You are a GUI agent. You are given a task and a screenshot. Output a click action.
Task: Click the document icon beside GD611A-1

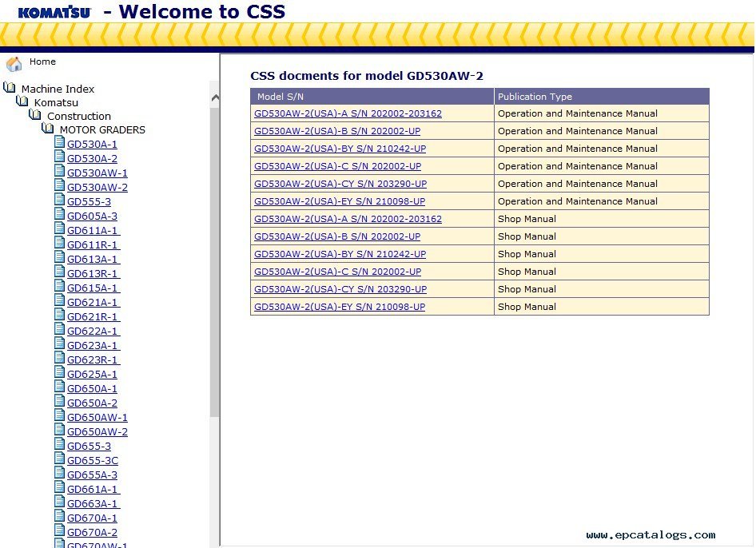click(59, 229)
